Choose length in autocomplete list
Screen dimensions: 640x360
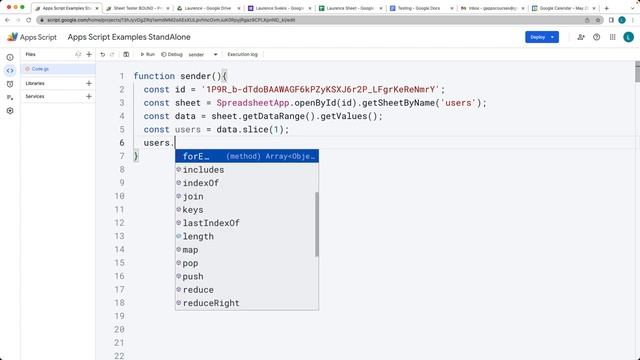tap(247, 236)
